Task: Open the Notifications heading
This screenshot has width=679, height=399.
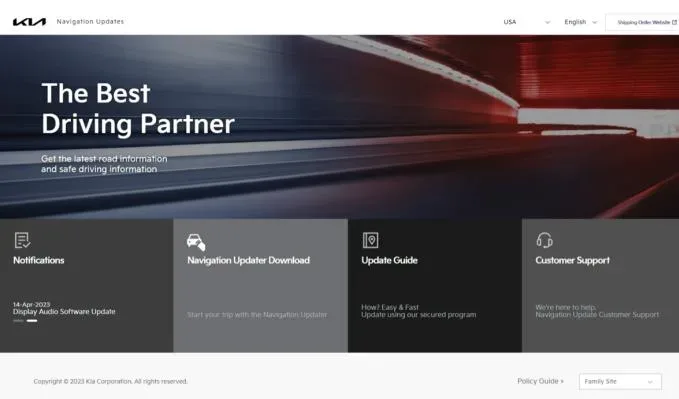Action: click(39, 260)
